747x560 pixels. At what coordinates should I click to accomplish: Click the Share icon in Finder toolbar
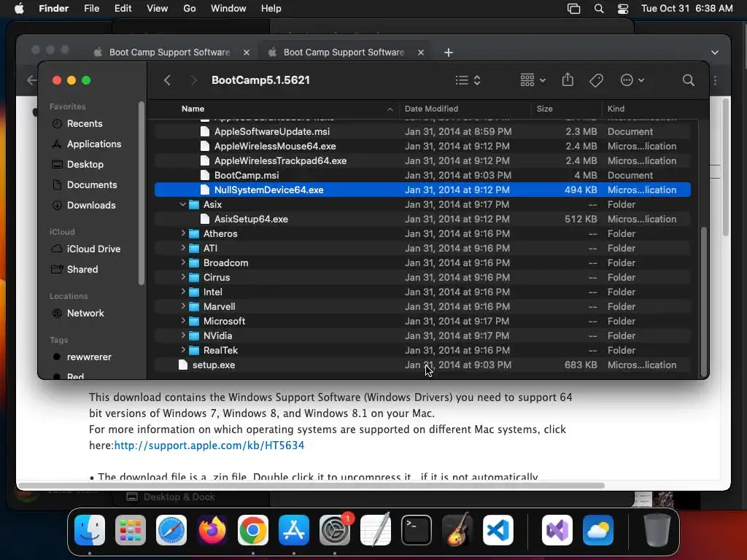click(568, 80)
